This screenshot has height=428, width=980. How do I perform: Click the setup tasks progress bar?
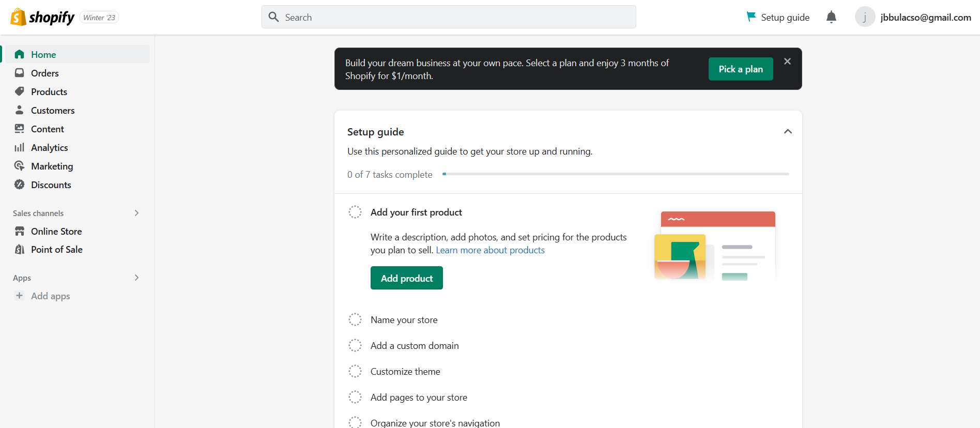pos(616,174)
